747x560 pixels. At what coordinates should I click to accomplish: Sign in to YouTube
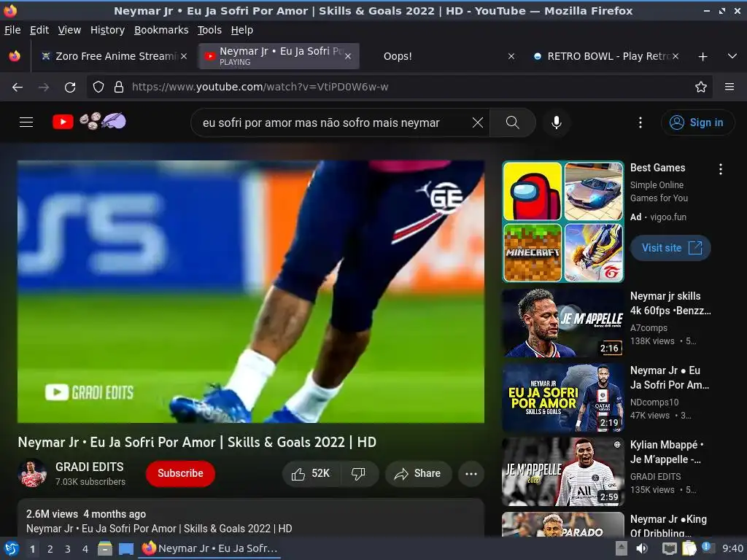click(697, 122)
